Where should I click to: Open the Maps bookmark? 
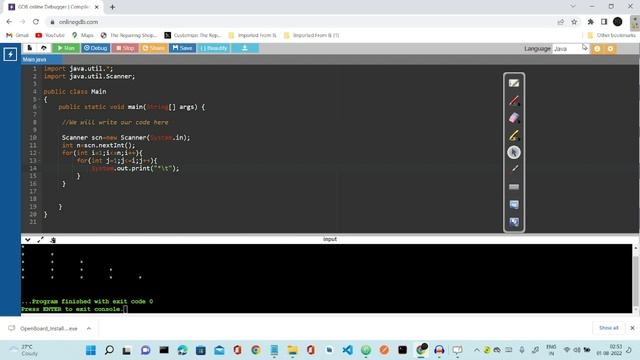[82, 36]
